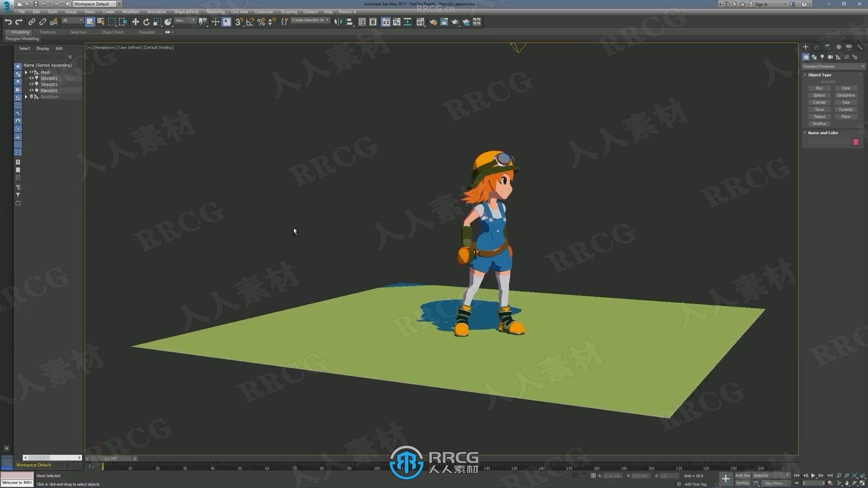This screenshot has height=488, width=868.
Task: Activate the Select Object tool
Action: [x=90, y=22]
